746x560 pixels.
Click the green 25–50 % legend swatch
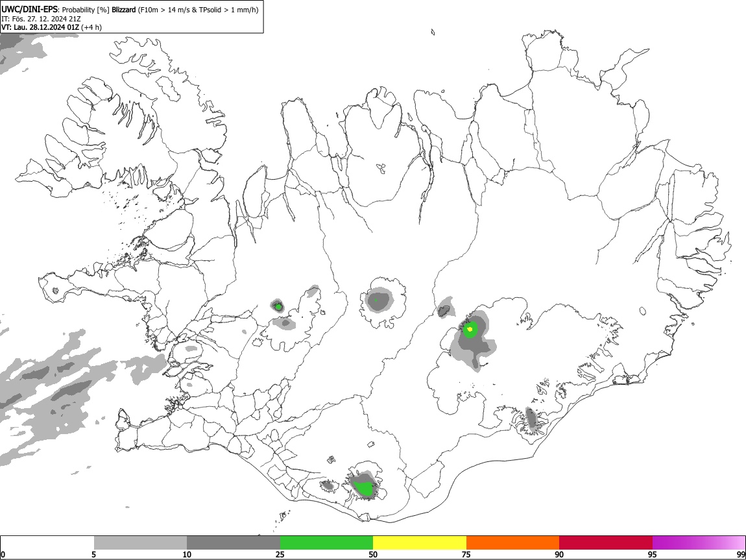pos(326,543)
